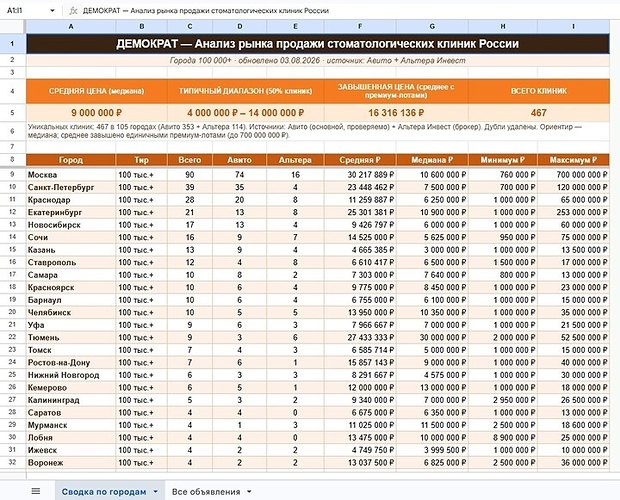Select the Нижний Новгород city cell
The width and height of the screenshot is (620, 500).
(71, 375)
